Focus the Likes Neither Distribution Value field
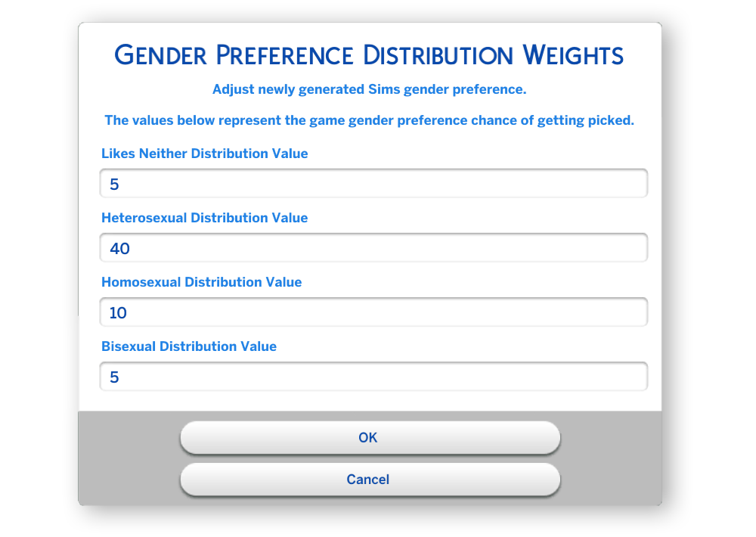This screenshot has width=756, height=537. pyautogui.click(x=373, y=183)
